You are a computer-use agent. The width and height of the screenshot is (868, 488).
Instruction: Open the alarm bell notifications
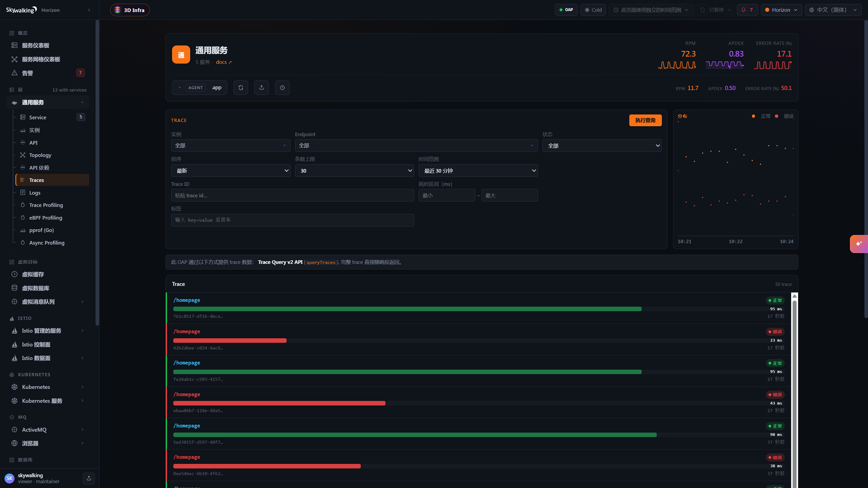747,10
